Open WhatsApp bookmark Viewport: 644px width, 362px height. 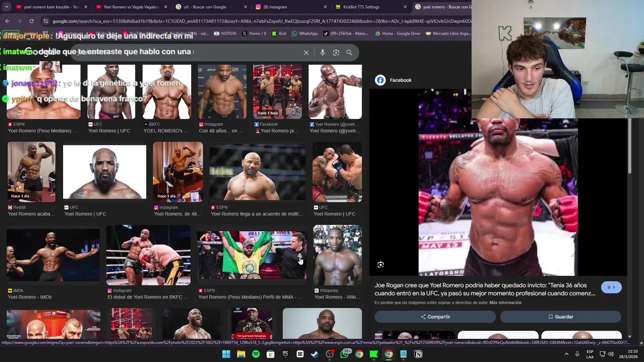point(305,34)
